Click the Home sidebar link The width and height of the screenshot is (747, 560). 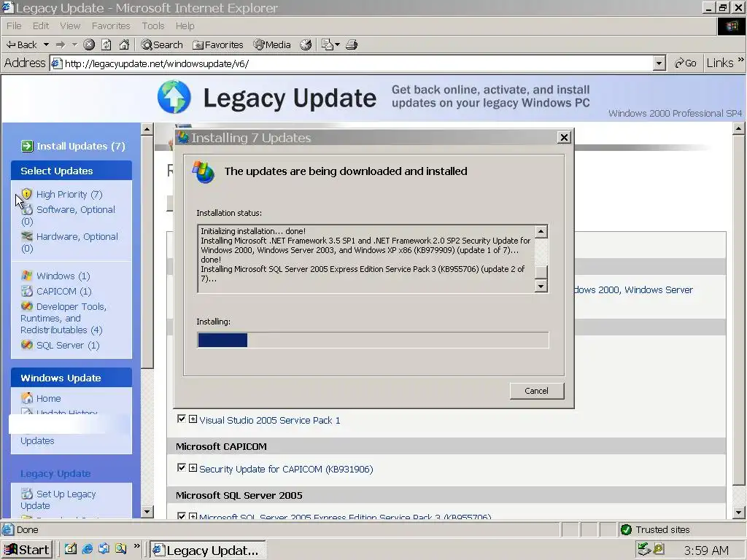click(x=49, y=399)
